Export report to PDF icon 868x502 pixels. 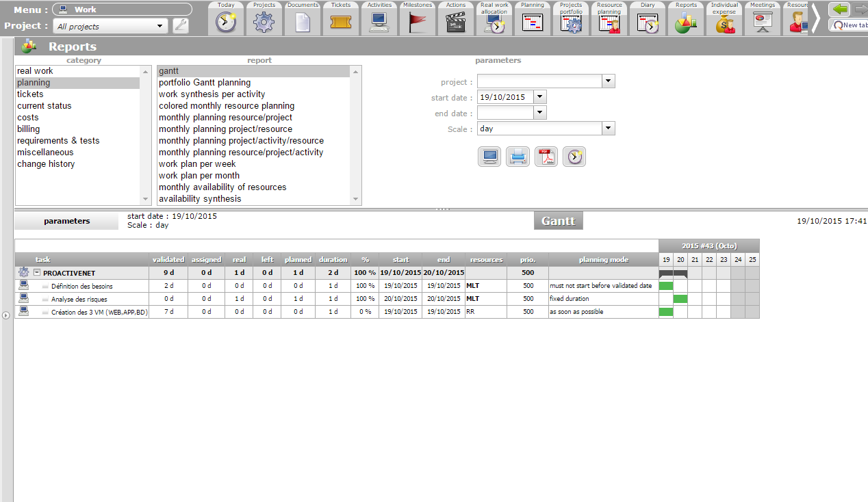click(x=546, y=157)
